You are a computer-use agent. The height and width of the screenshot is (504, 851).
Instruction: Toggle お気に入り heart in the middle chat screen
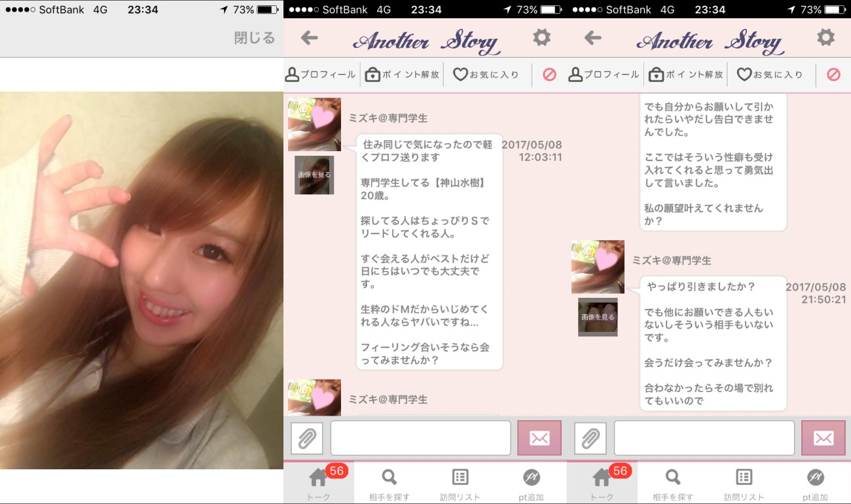pos(486,75)
